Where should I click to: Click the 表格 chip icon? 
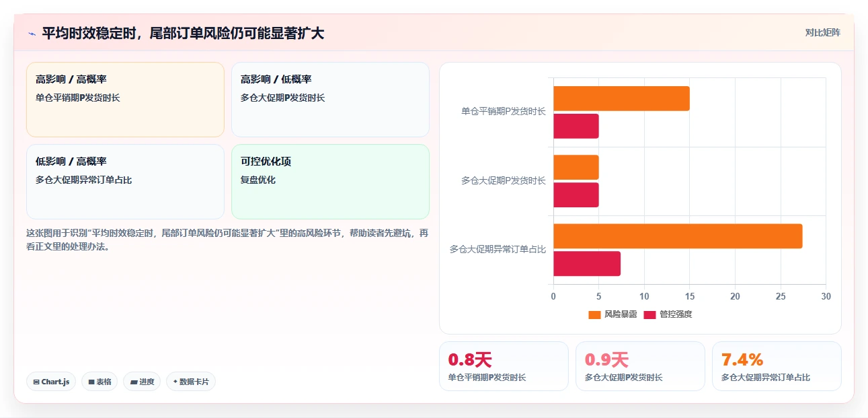pos(91,382)
